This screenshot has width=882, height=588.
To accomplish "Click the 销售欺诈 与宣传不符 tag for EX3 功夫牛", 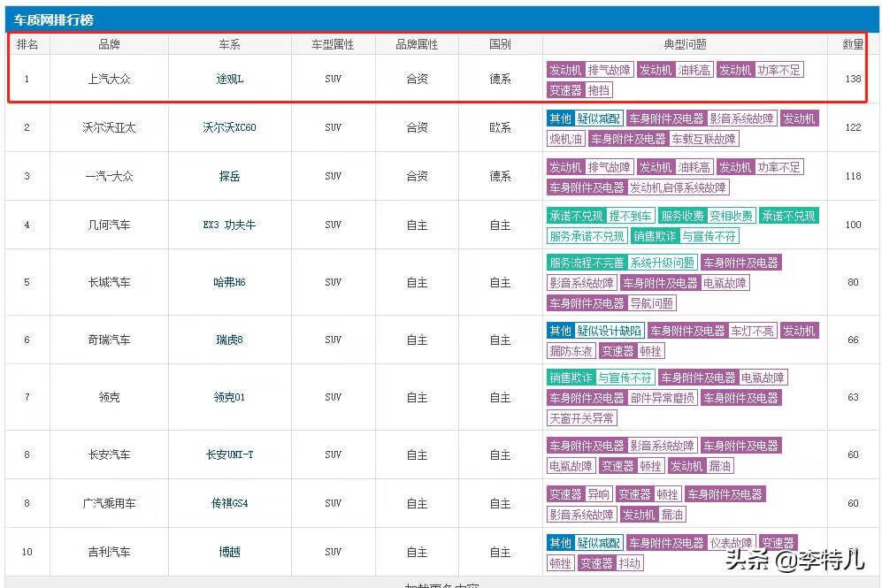I will pos(685,236).
